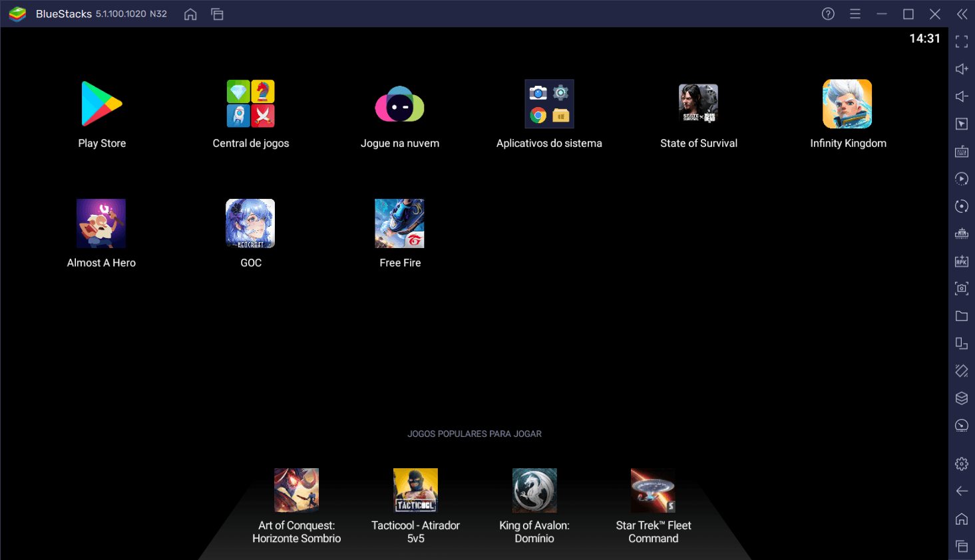Open settings gear in sidebar

tap(962, 464)
